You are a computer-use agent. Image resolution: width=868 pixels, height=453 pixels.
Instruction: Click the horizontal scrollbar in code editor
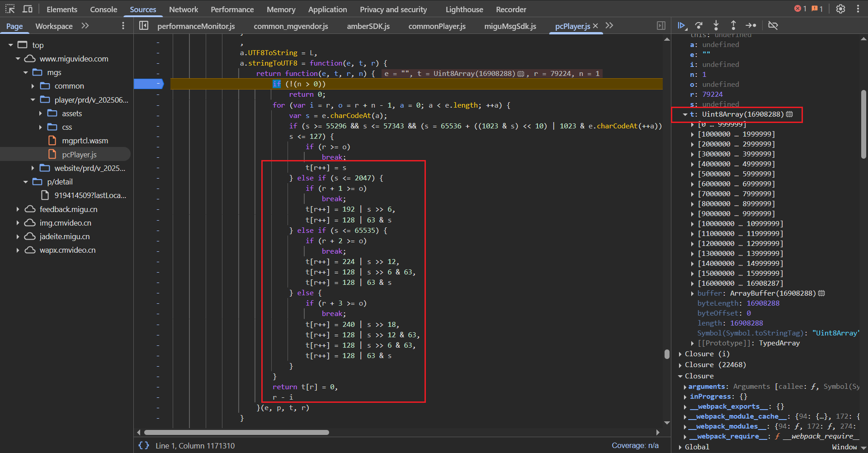tap(236, 433)
